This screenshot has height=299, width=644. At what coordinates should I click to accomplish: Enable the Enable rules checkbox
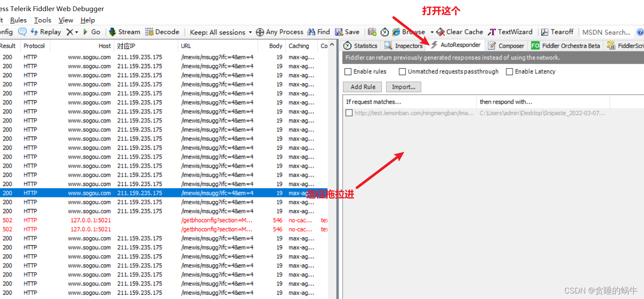coord(348,72)
